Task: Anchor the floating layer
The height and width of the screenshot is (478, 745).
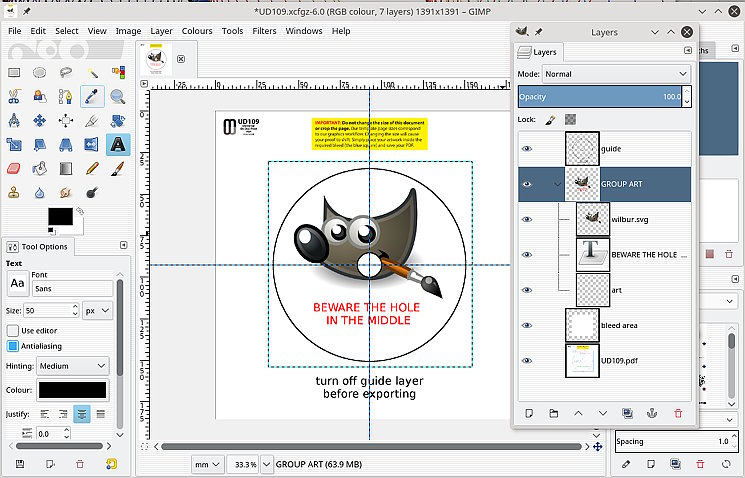Action: (x=652, y=413)
